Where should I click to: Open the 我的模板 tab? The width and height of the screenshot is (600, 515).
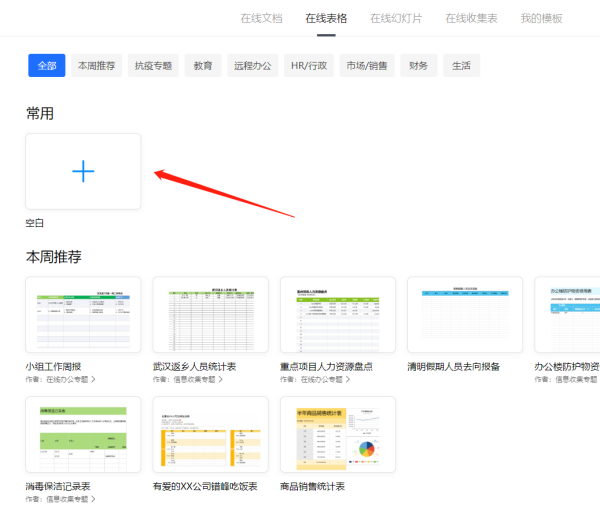click(x=541, y=18)
